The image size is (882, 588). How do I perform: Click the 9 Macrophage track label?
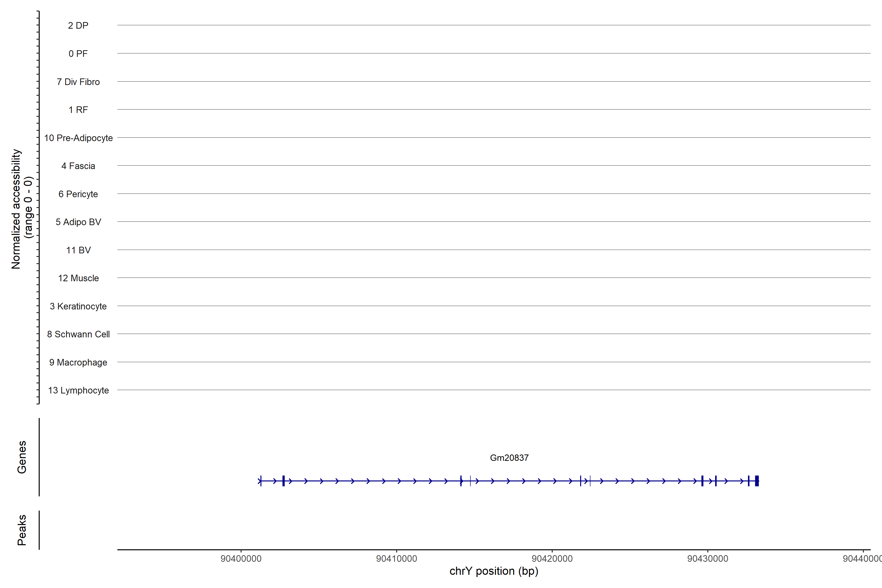[x=78, y=362]
